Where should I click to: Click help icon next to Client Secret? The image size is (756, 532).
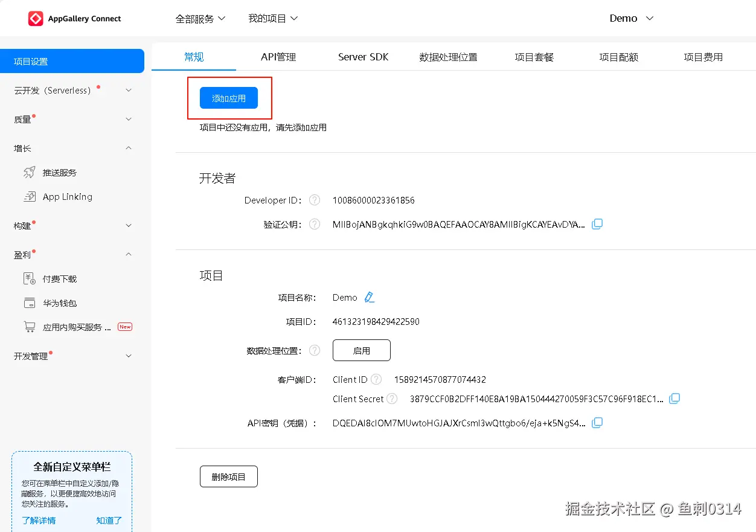392,399
